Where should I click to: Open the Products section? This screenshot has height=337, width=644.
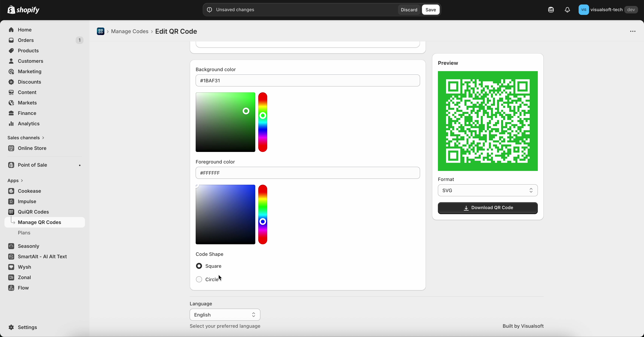pyautogui.click(x=28, y=50)
